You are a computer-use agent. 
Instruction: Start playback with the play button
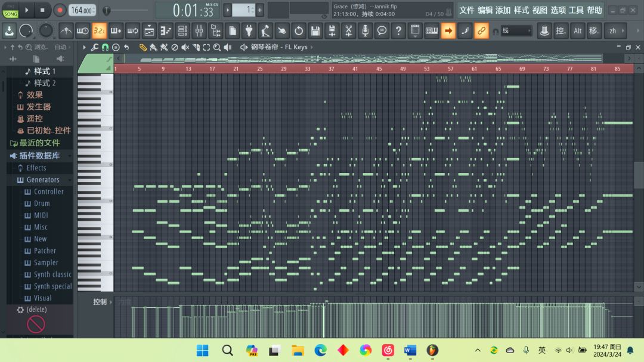click(x=27, y=10)
